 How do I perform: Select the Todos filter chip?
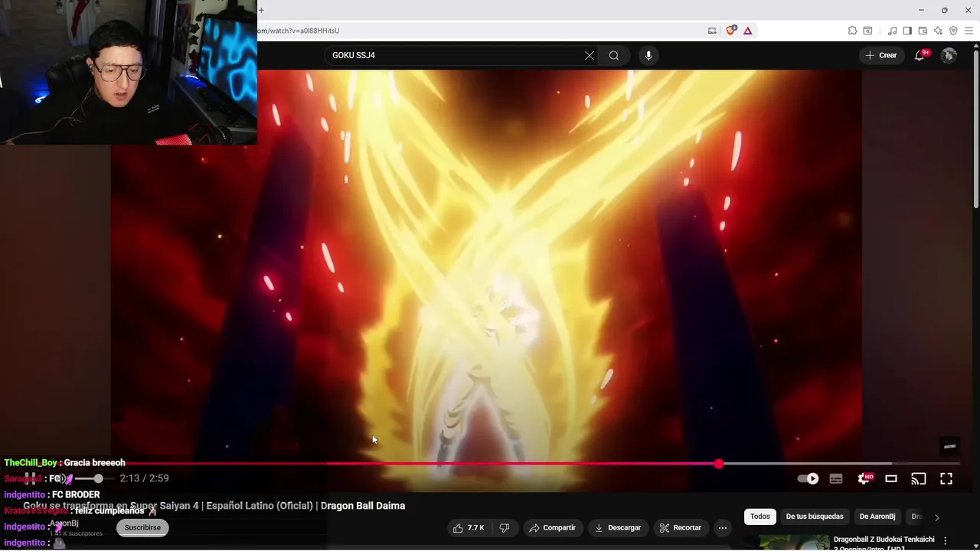pyautogui.click(x=760, y=517)
